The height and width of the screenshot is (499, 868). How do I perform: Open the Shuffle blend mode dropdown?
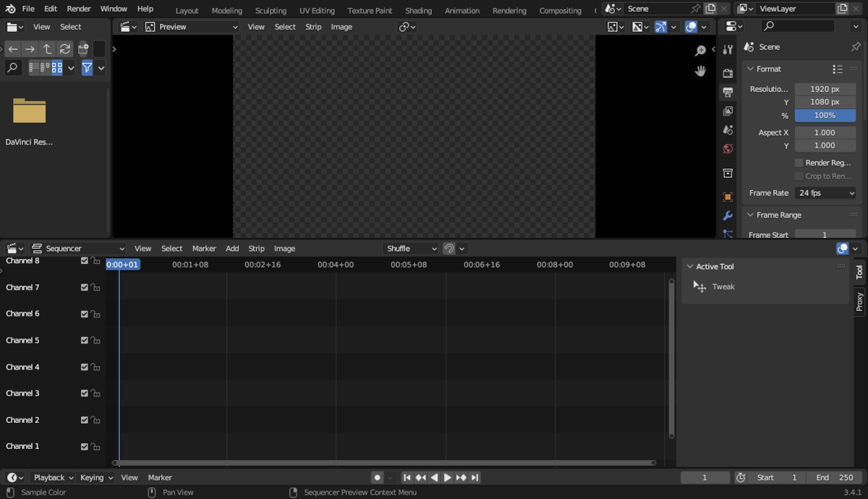[x=410, y=248]
